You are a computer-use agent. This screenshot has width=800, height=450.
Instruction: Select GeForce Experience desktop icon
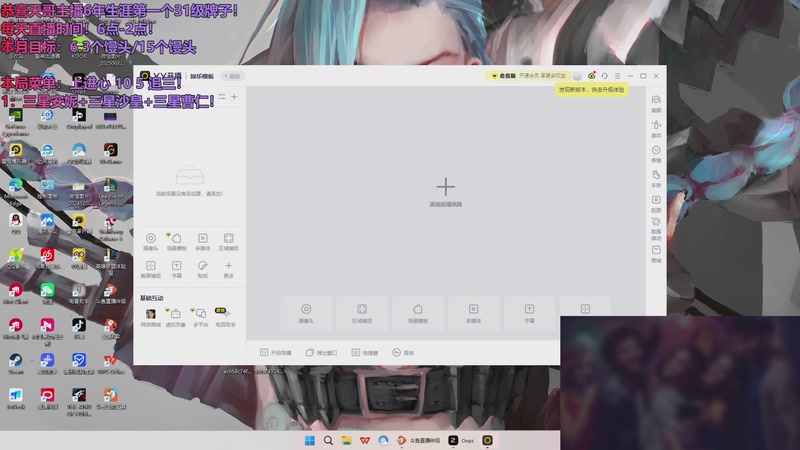(15, 122)
